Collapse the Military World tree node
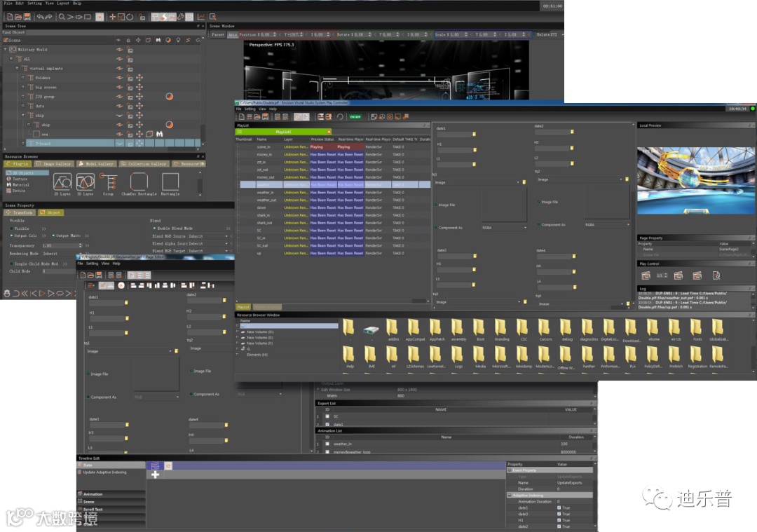Viewport: 757px width, 532px height. (6, 49)
